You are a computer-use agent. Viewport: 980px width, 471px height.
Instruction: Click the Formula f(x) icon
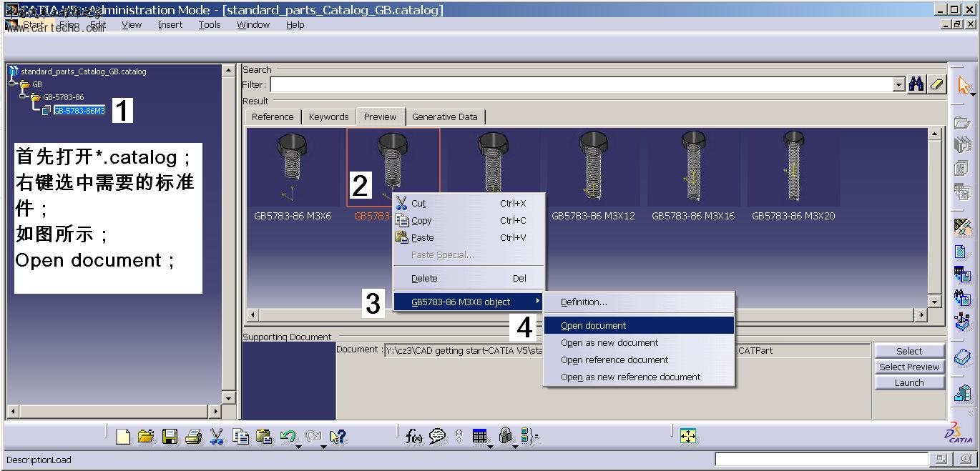click(414, 436)
